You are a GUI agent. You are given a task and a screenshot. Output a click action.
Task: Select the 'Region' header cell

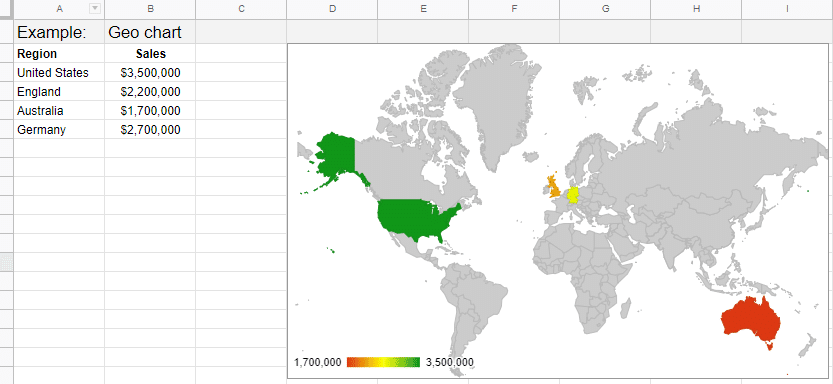pos(59,54)
